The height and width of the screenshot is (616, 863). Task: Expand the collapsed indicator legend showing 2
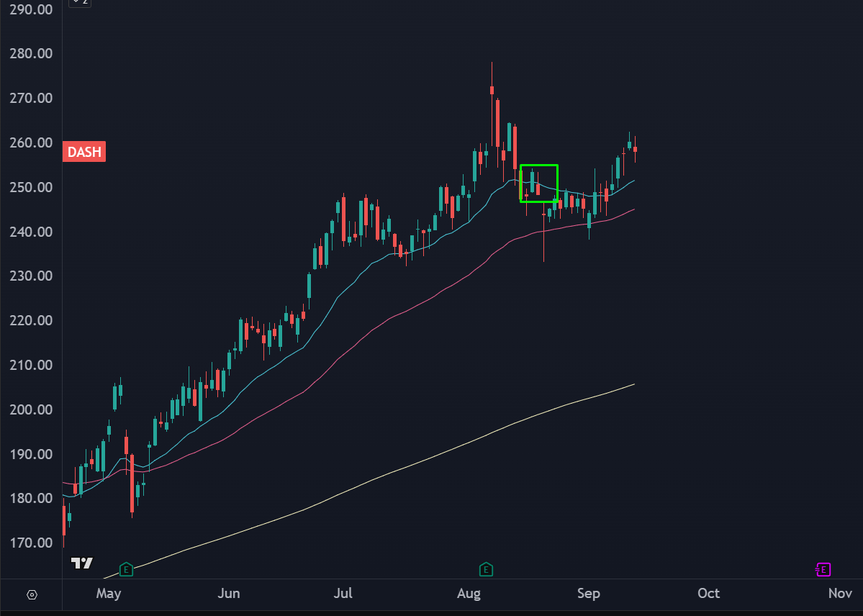tap(80, 3)
